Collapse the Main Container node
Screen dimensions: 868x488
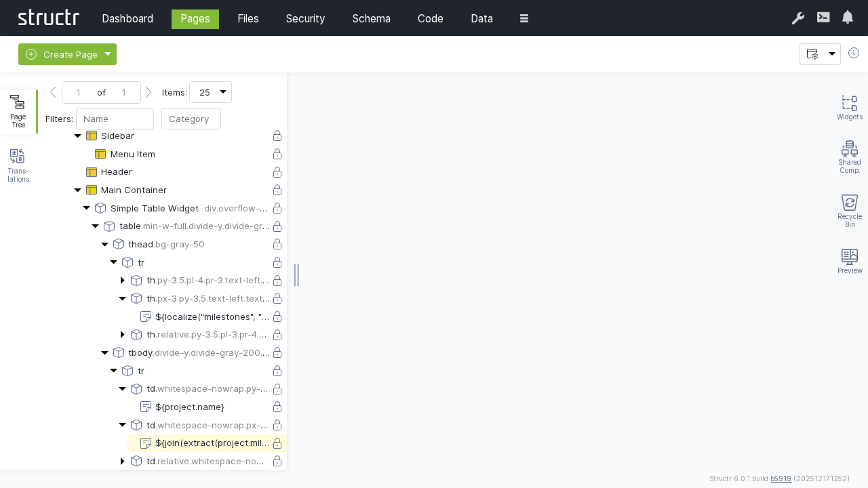[78, 190]
